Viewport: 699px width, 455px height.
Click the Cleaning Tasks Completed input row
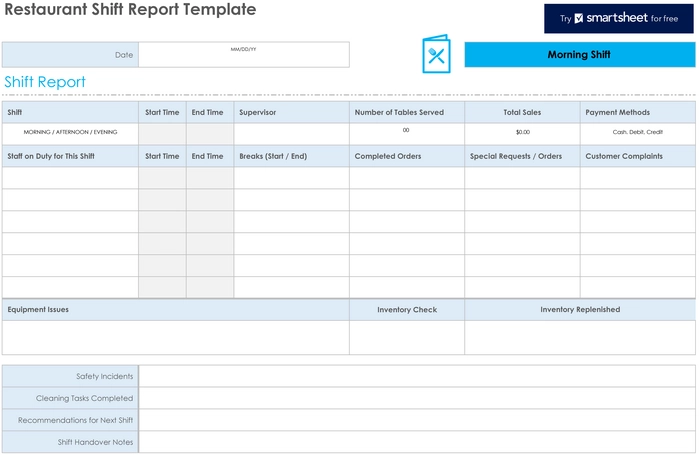click(417, 398)
